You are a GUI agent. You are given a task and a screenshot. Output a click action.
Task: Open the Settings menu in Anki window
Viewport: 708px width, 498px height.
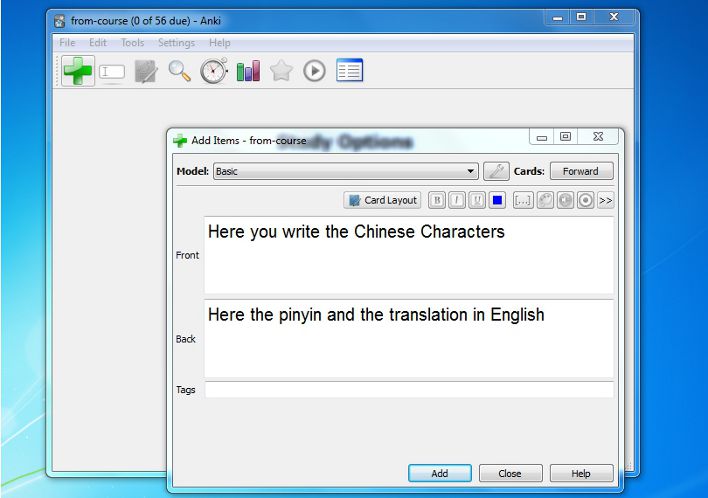[x=177, y=42]
